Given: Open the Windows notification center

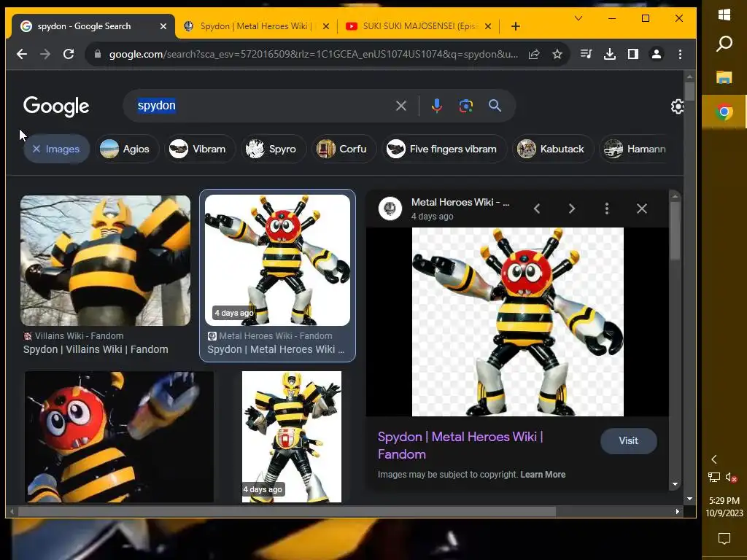Looking at the screenshot, I should 724,539.
